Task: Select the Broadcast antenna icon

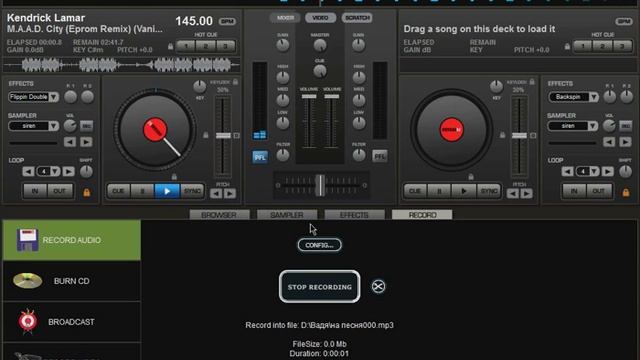Action: (27, 322)
